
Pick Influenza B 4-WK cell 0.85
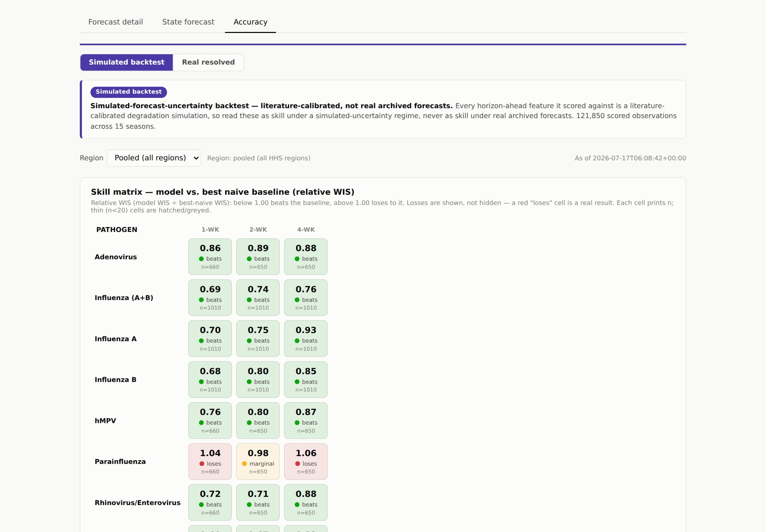(306, 380)
